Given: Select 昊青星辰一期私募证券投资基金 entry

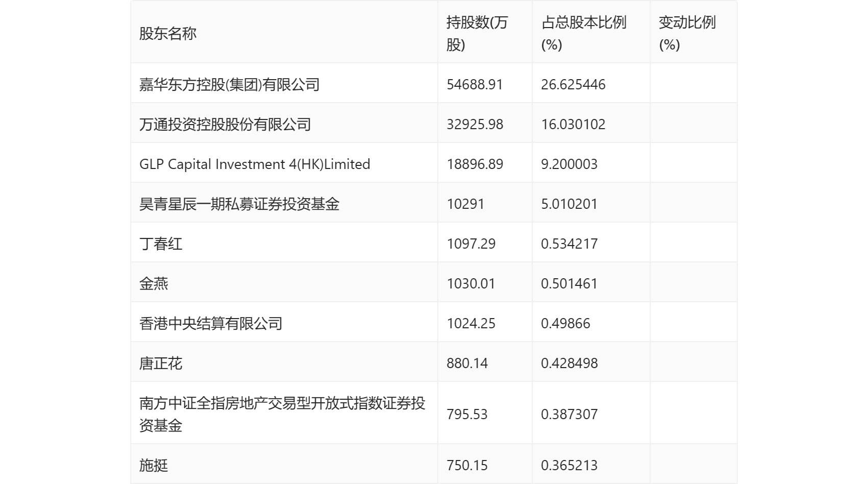Looking at the screenshot, I should click(239, 204).
